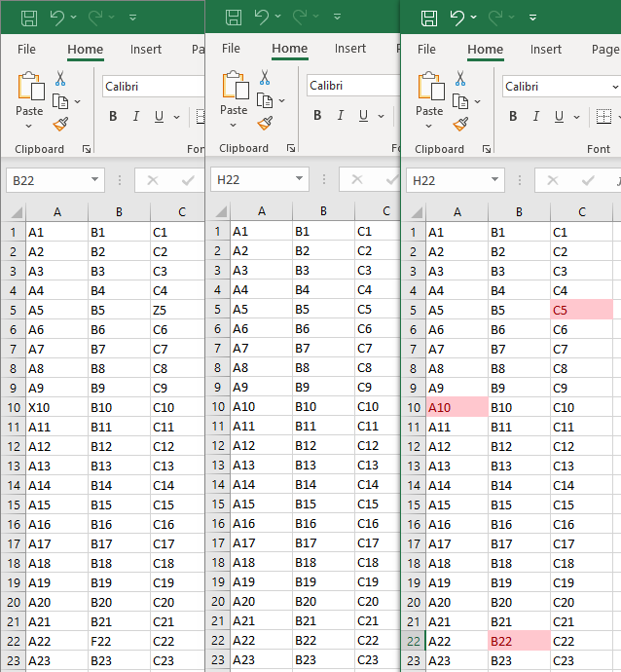Click Cut scissors icon in middle window
621x672 pixels.
tap(265, 78)
